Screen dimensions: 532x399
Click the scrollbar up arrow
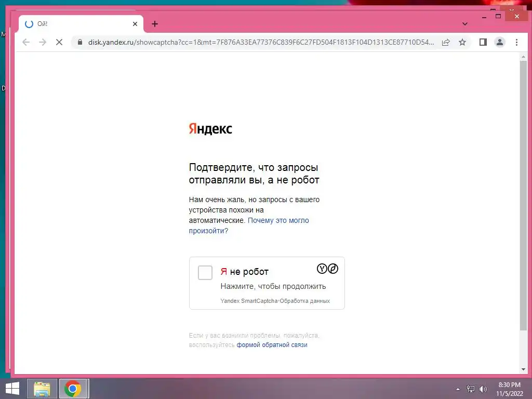pos(523,57)
